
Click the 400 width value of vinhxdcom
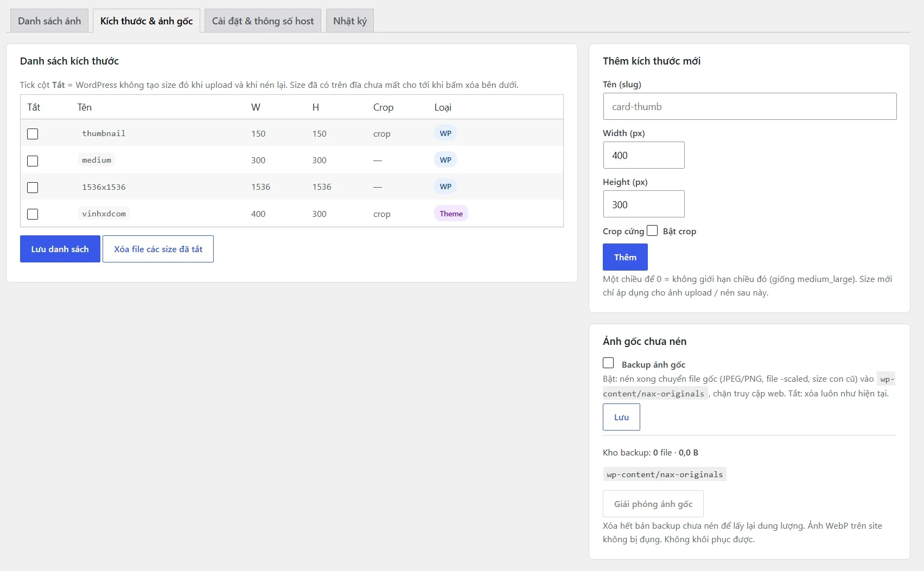(x=258, y=214)
